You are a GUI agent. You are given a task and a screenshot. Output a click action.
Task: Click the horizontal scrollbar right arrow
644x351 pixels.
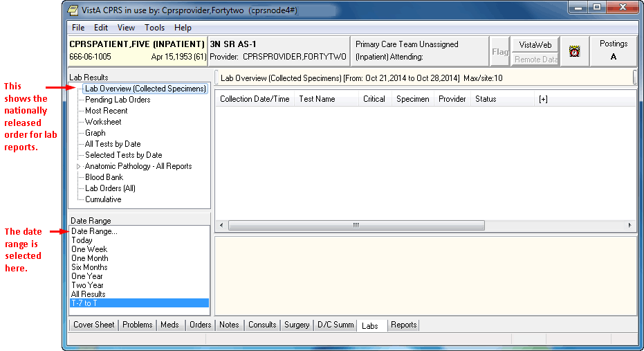tap(629, 225)
